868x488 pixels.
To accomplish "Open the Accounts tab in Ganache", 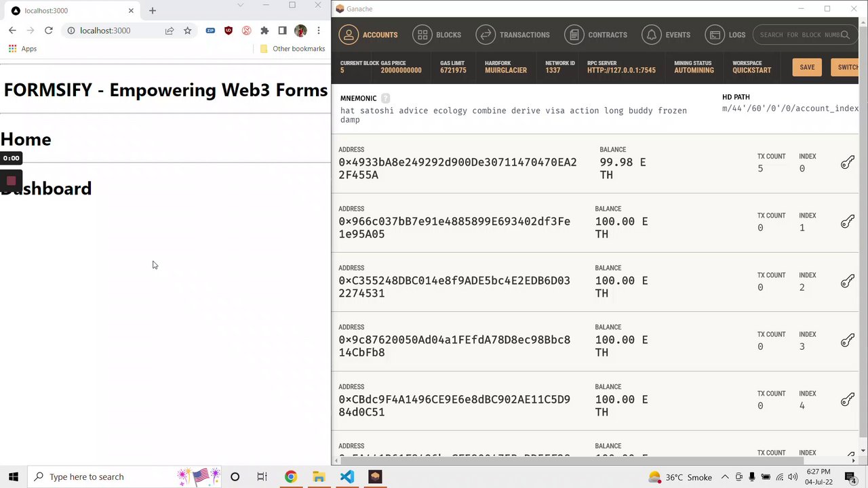I will coord(368,35).
